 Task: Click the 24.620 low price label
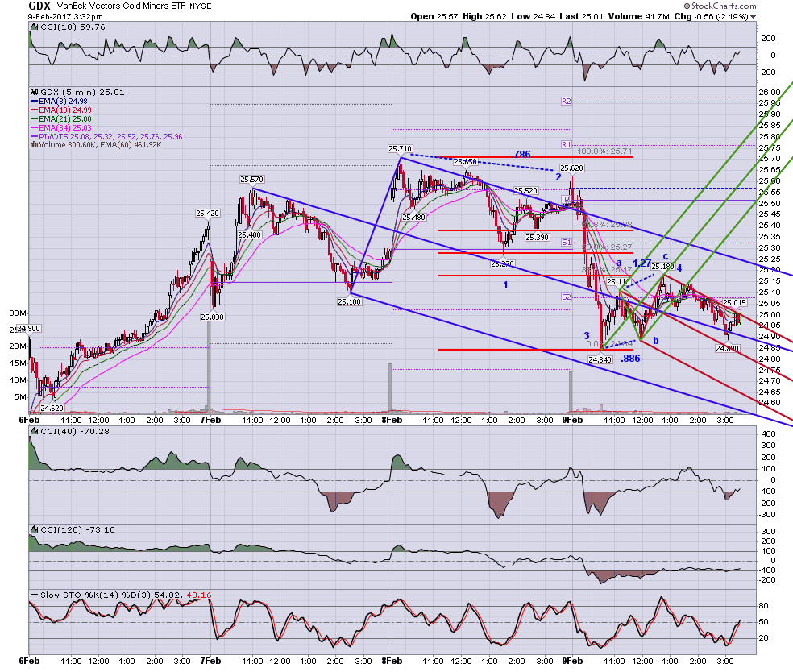point(52,408)
